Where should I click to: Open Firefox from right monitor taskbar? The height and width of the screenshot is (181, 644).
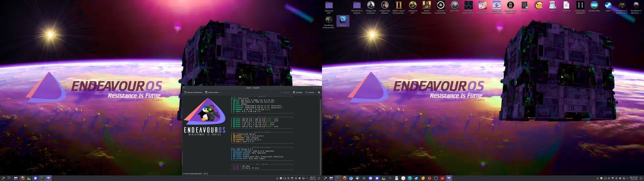click(344, 178)
